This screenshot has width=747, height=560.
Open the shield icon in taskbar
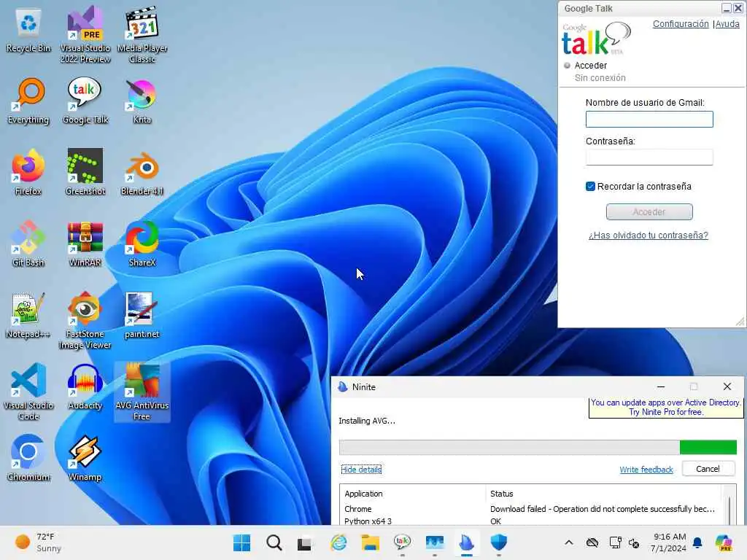click(x=499, y=542)
